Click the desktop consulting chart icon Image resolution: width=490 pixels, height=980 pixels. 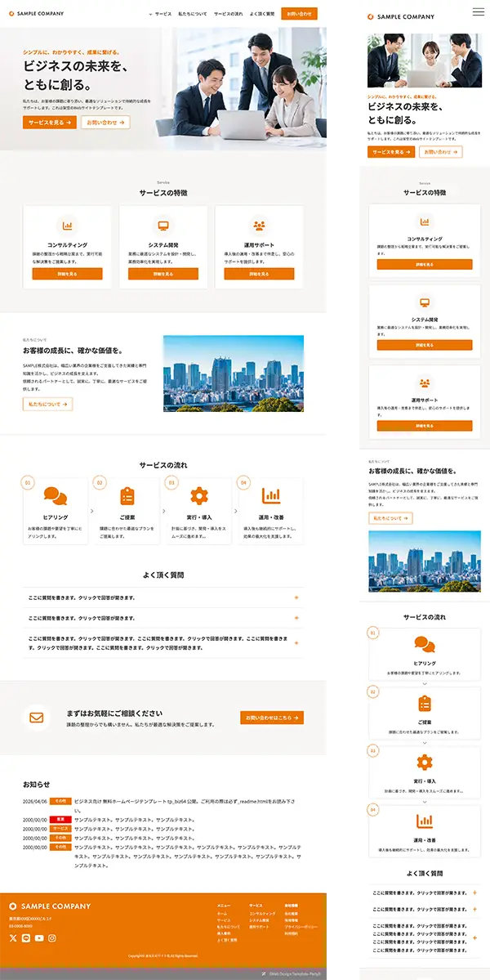68,226
